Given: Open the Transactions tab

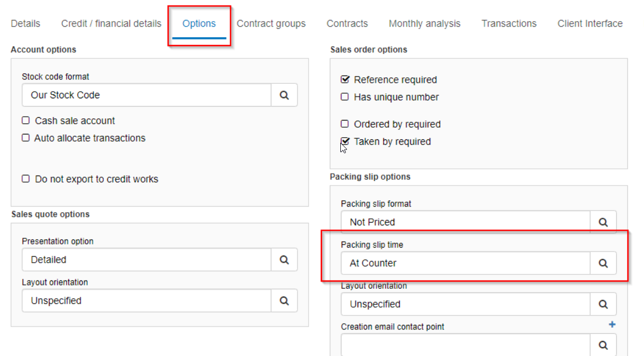Looking at the screenshot, I should coord(509,23).
